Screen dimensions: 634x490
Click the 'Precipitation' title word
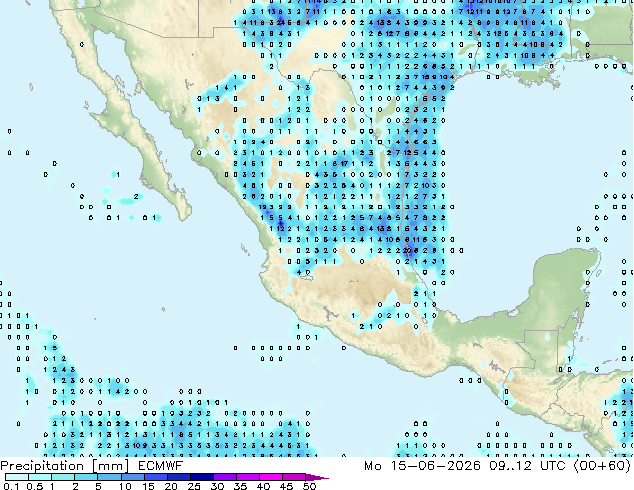click(x=42, y=466)
